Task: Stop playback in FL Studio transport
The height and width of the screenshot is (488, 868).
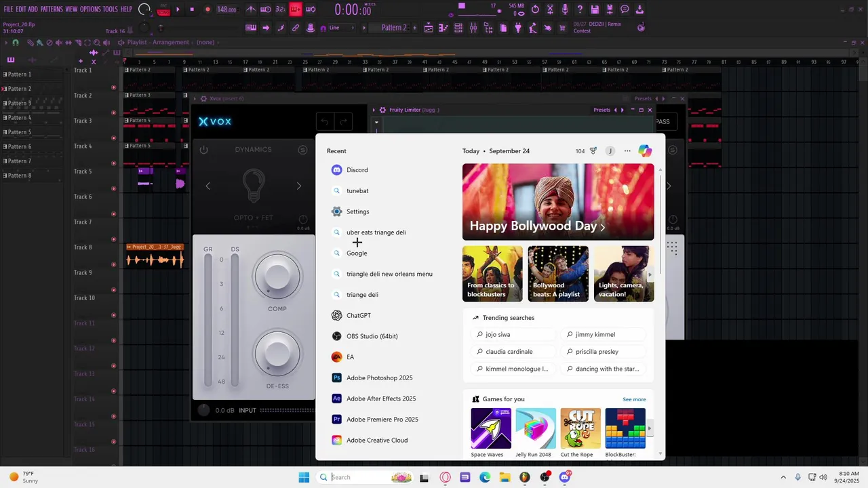Action: click(x=192, y=9)
